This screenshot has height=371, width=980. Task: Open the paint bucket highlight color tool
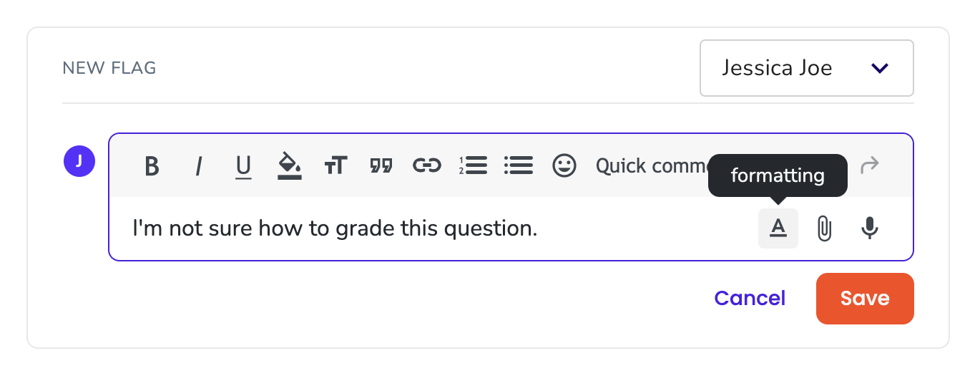coord(290,166)
